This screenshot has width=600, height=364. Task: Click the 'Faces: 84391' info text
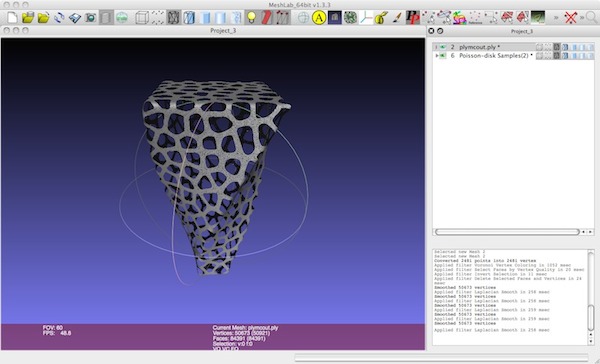pos(239,338)
